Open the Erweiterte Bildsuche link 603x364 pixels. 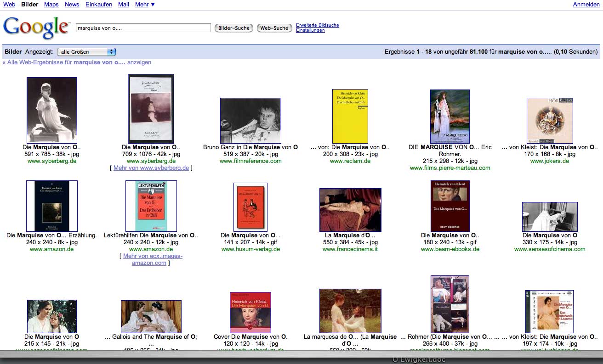[x=317, y=25]
